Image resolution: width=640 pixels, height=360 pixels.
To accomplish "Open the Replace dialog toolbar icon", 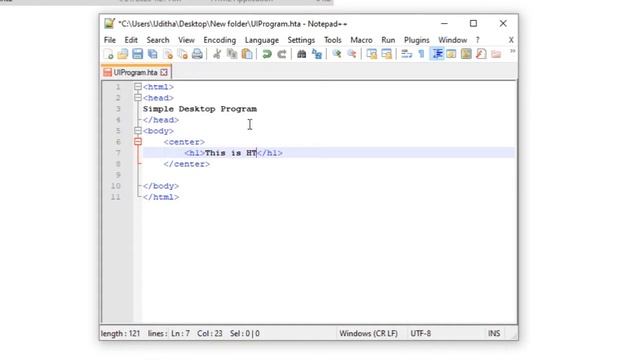I will [317, 54].
